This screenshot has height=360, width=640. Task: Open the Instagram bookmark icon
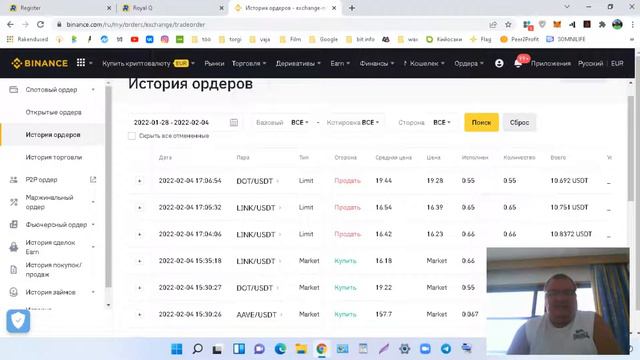(164, 39)
